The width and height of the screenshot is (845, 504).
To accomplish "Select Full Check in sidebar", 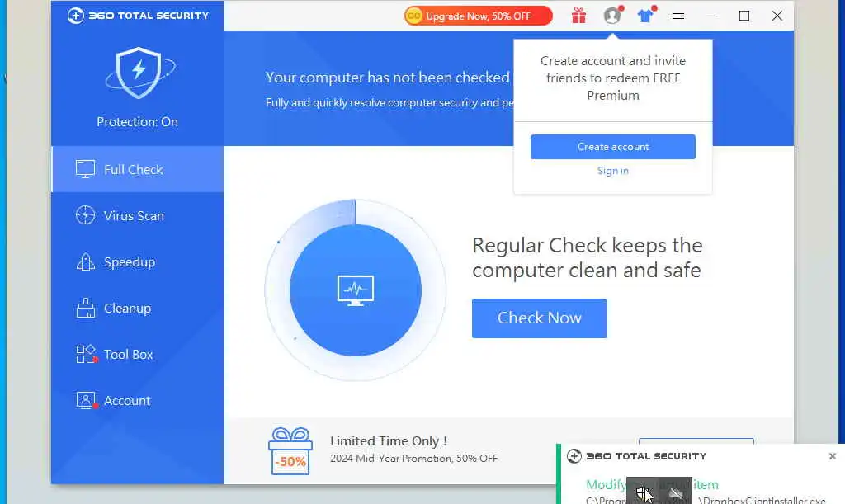I will [x=138, y=169].
